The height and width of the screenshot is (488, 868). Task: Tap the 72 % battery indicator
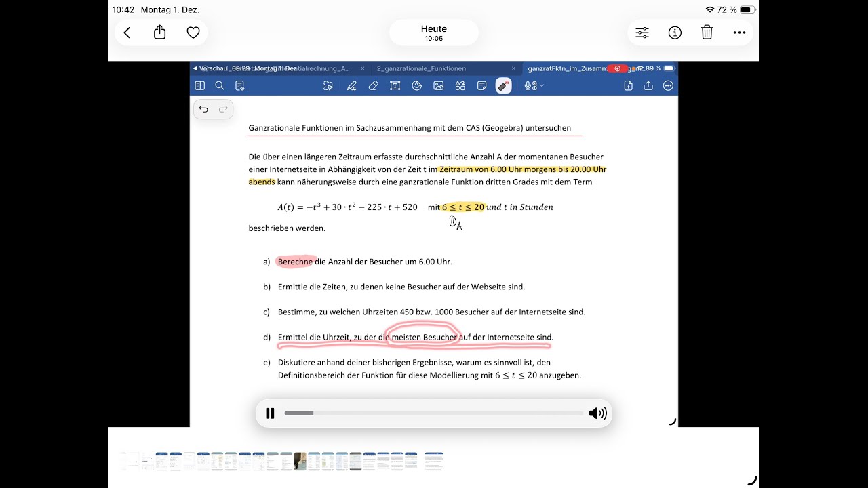736,9
